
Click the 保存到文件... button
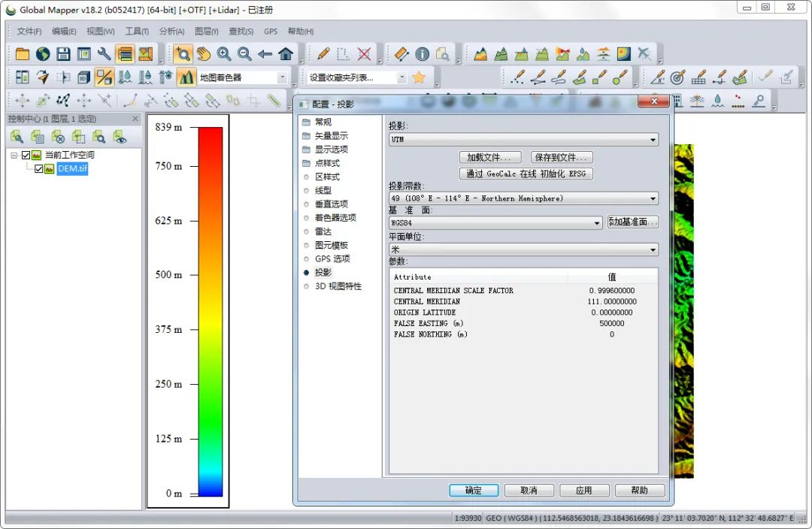pos(562,157)
